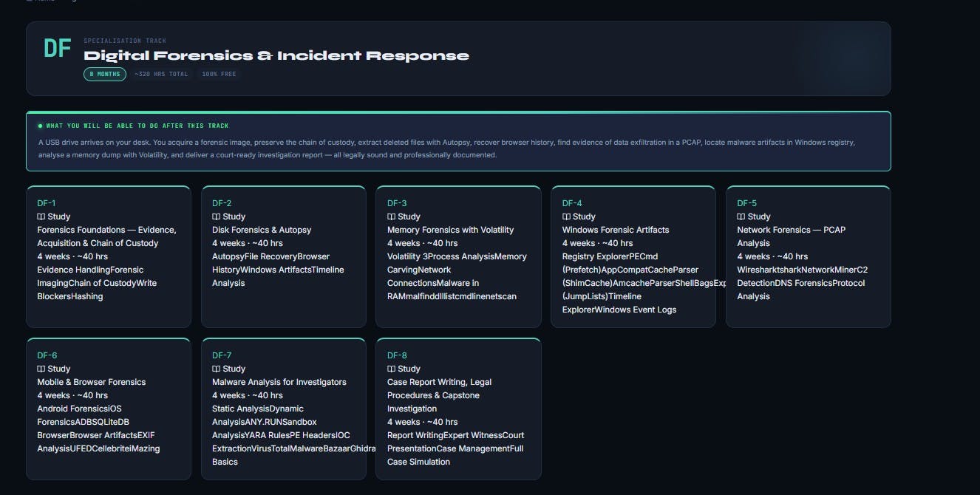Open Disk Forensics & Autopsy module

tap(262, 230)
